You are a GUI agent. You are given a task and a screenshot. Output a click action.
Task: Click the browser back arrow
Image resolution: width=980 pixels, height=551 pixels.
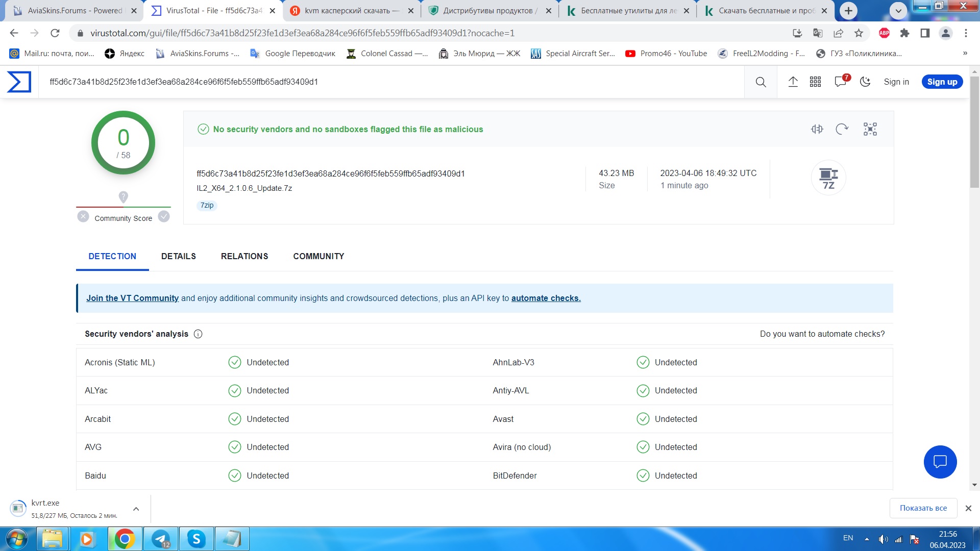click(14, 33)
